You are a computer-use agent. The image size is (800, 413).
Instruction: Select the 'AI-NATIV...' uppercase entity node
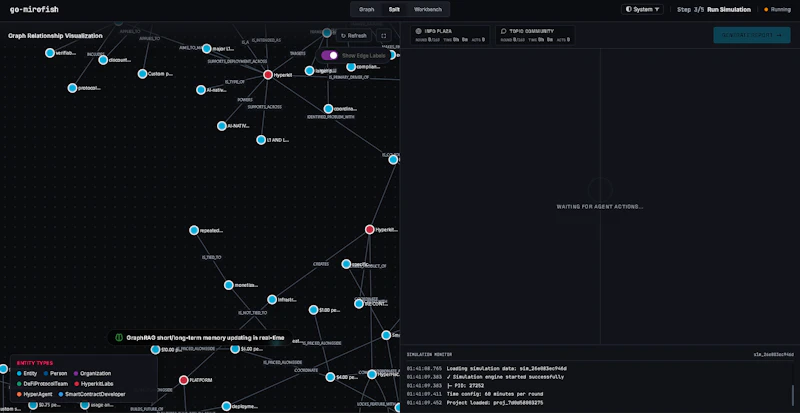tap(222, 126)
